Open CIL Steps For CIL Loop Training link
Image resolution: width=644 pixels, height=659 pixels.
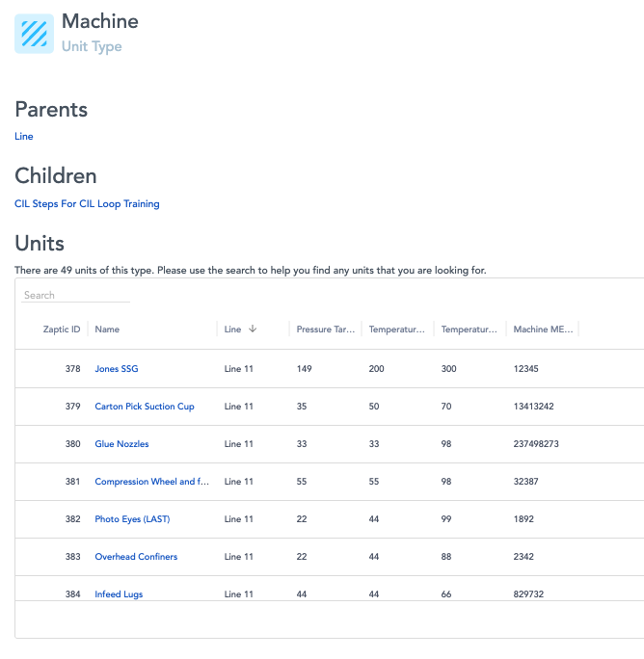point(87,204)
